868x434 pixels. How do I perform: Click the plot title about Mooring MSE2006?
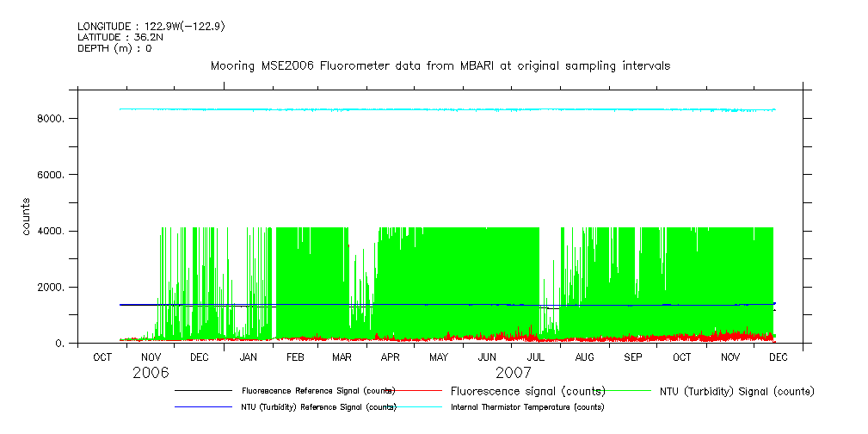[440, 65]
